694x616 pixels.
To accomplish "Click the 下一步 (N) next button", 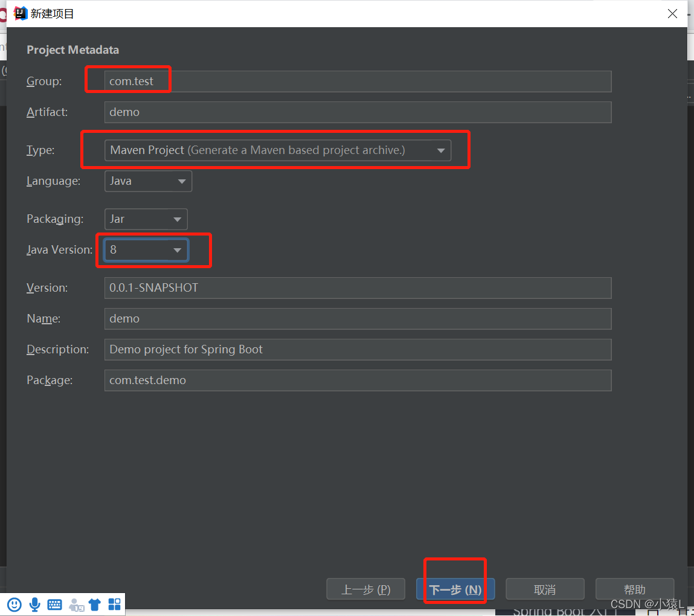I will click(455, 589).
